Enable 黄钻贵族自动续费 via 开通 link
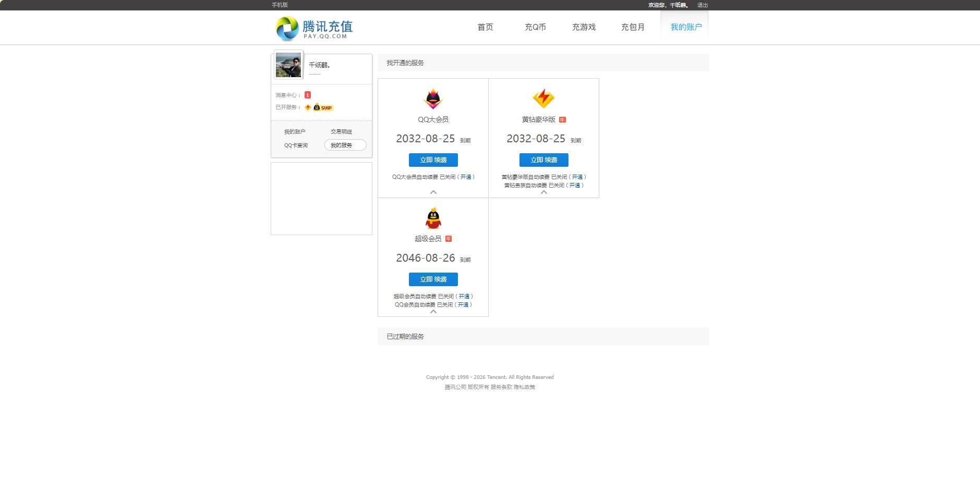Image resolution: width=980 pixels, height=479 pixels. [576, 185]
